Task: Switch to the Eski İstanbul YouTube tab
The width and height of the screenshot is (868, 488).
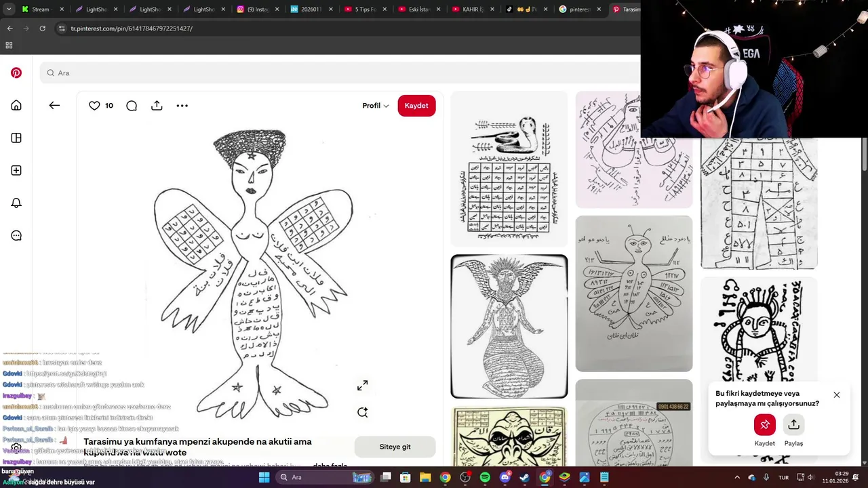Action: click(419, 9)
